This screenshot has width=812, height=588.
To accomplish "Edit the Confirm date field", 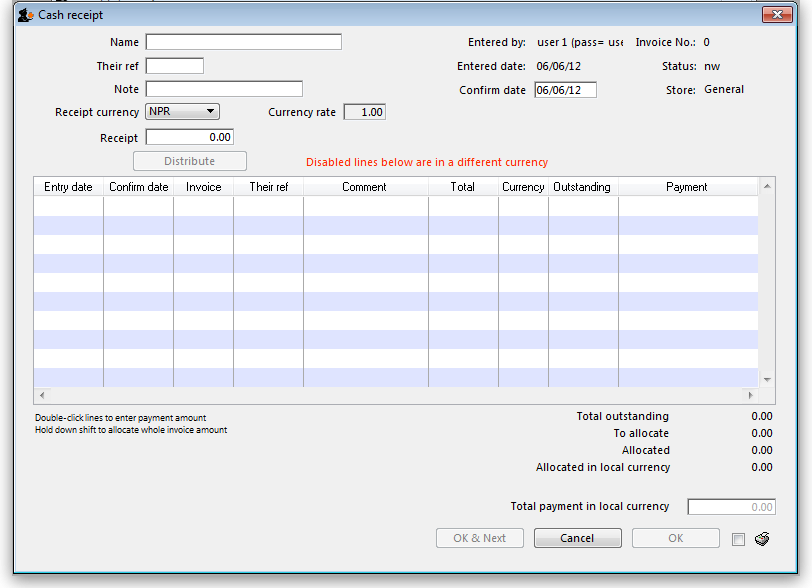I will point(565,90).
